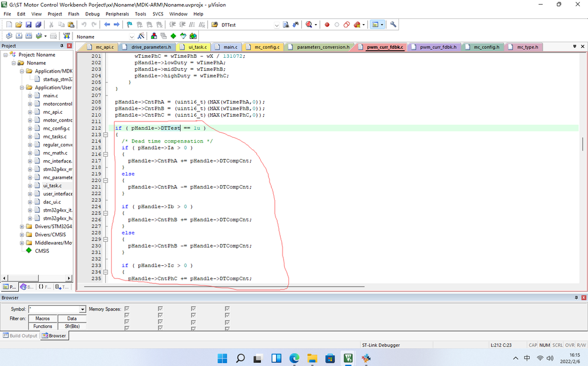
Task: Toggle first-row, fourth-column Memory Spaces checkbox
Action: (227, 309)
